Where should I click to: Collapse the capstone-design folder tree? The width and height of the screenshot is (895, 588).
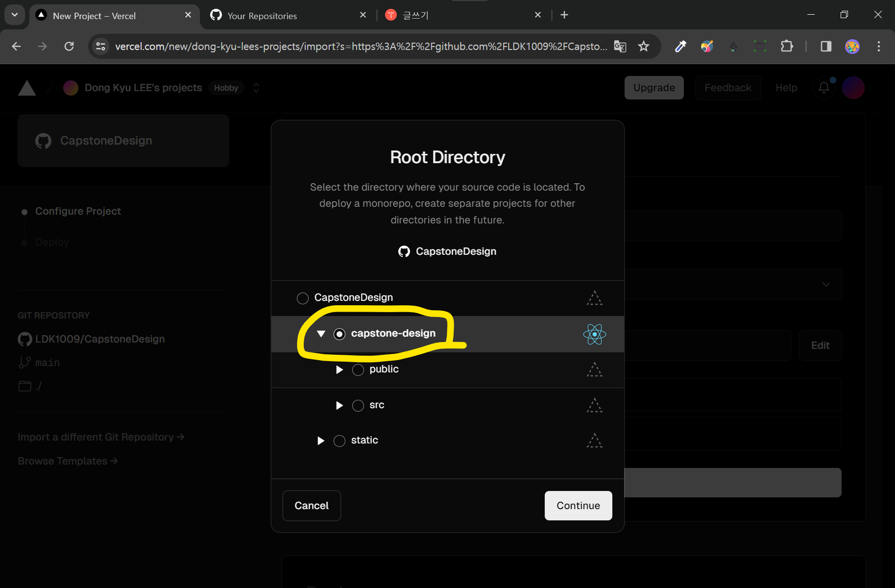click(x=321, y=334)
